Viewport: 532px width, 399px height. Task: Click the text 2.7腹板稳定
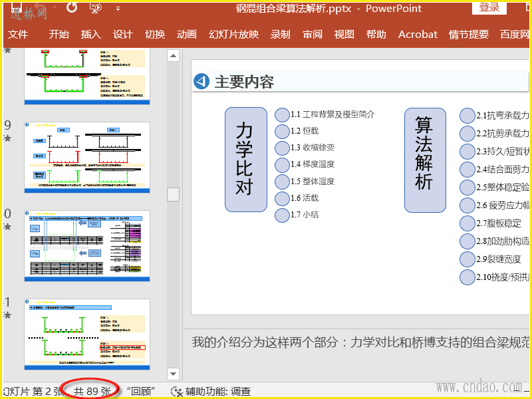(x=498, y=223)
